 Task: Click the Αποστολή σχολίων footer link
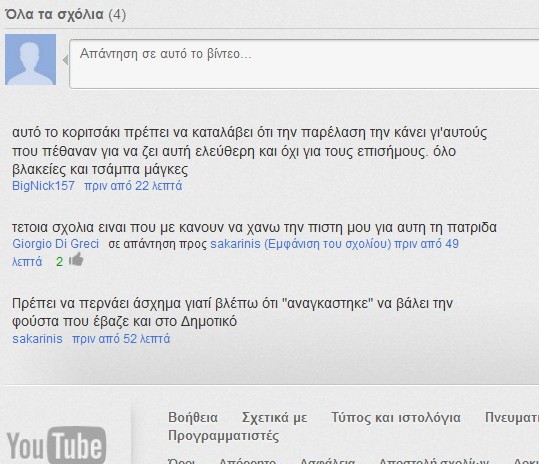pos(434,461)
